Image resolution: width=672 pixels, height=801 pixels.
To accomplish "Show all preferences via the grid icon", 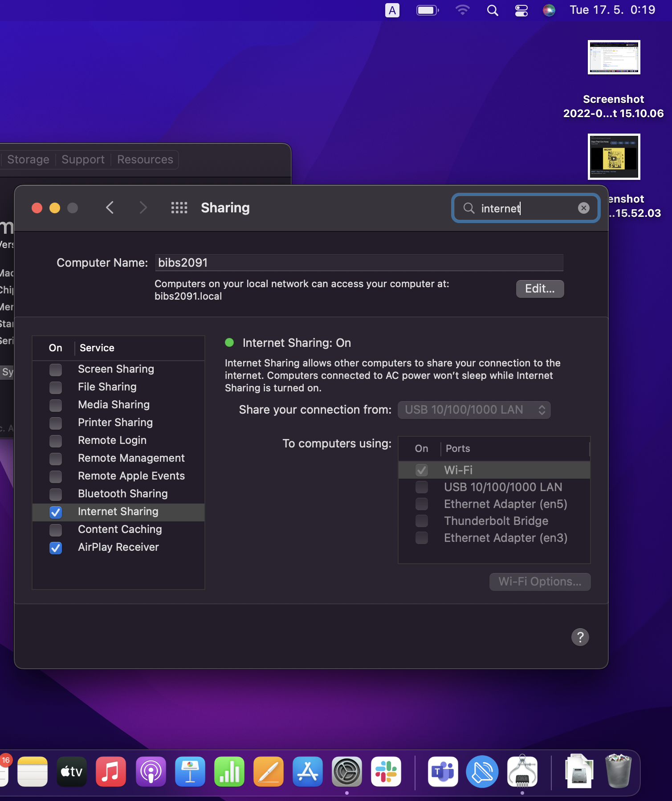I will click(x=179, y=207).
